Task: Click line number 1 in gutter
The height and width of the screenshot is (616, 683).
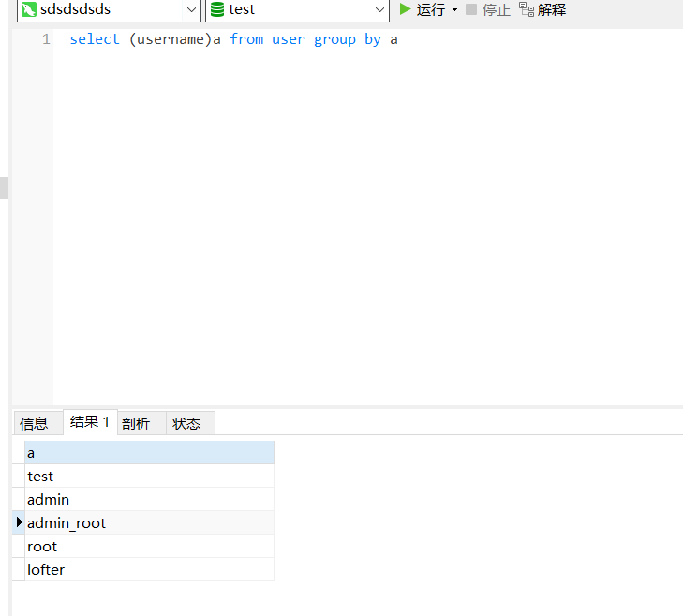Action: (46, 39)
